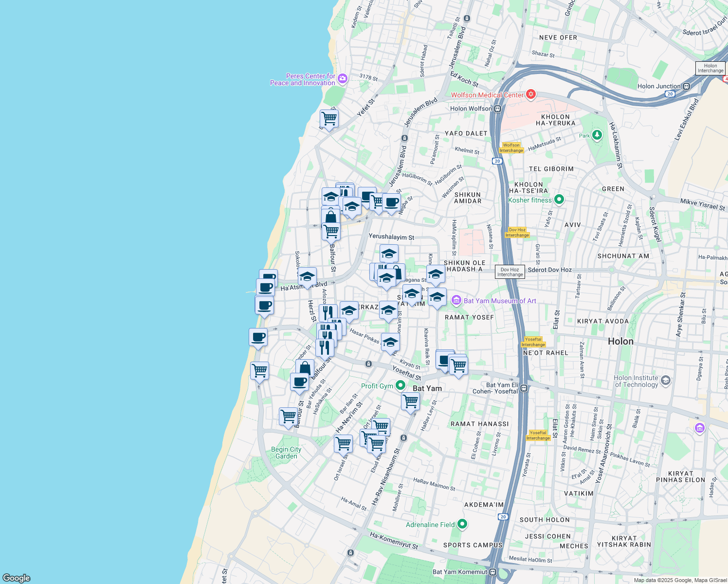Click the Dov Hoz Interchange white label
This screenshot has height=584, width=728.
coord(510,272)
